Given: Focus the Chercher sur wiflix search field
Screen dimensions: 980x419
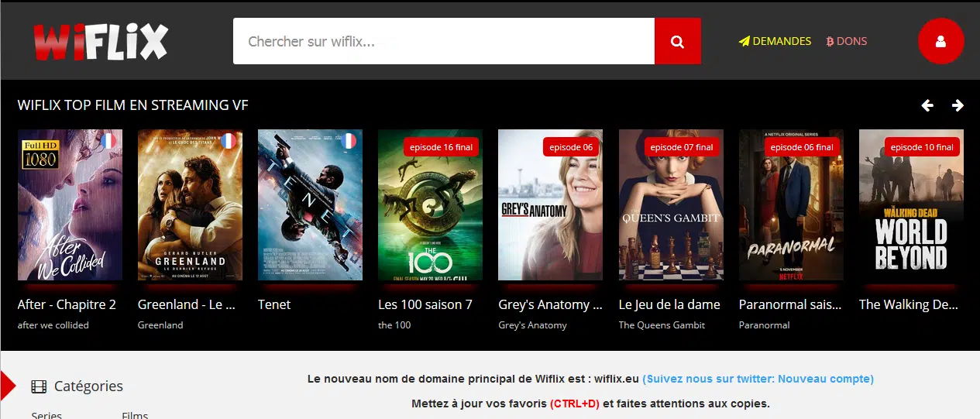Looking at the screenshot, I should 444,41.
